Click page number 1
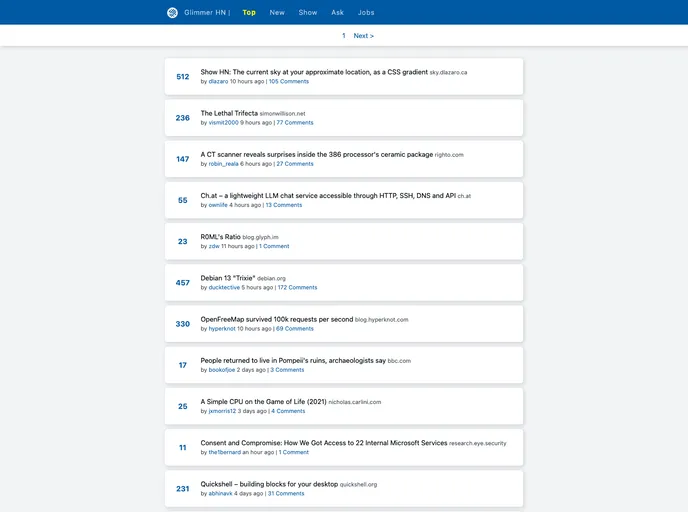The image size is (688, 512). 344,36
